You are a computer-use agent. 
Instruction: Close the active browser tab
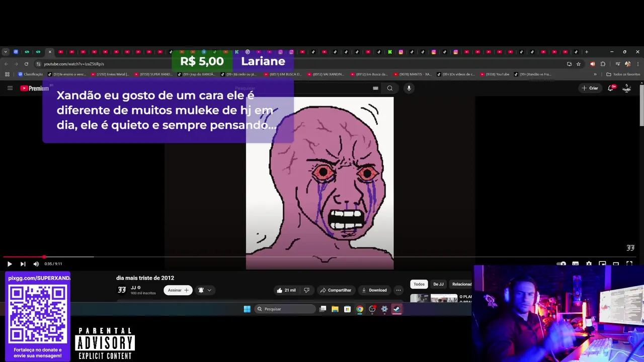click(50, 52)
